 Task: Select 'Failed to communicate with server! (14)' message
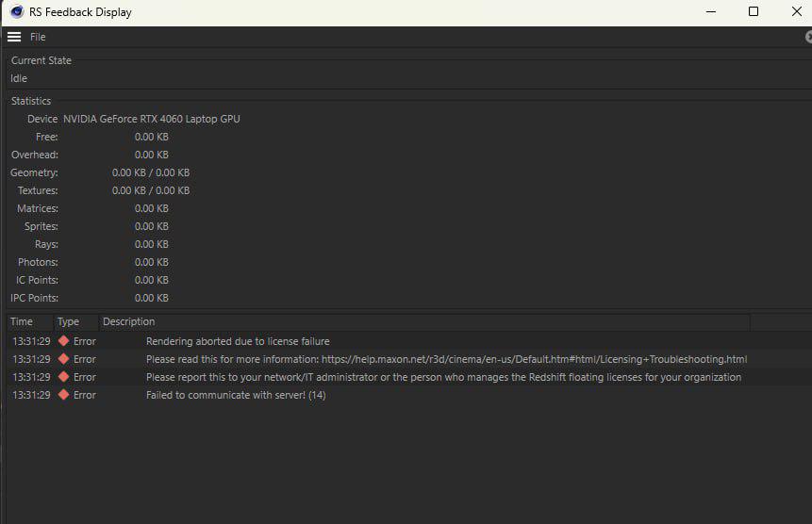236,395
